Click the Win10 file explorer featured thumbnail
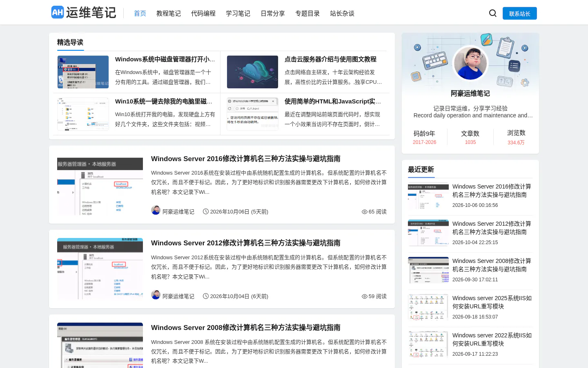Screen dimensions: 588x368 (83, 114)
